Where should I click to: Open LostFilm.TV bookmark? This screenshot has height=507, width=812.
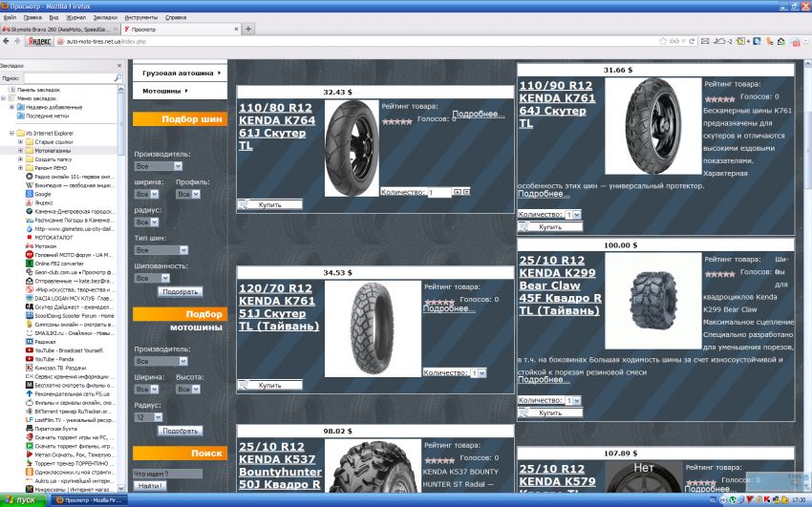(73, 420)
